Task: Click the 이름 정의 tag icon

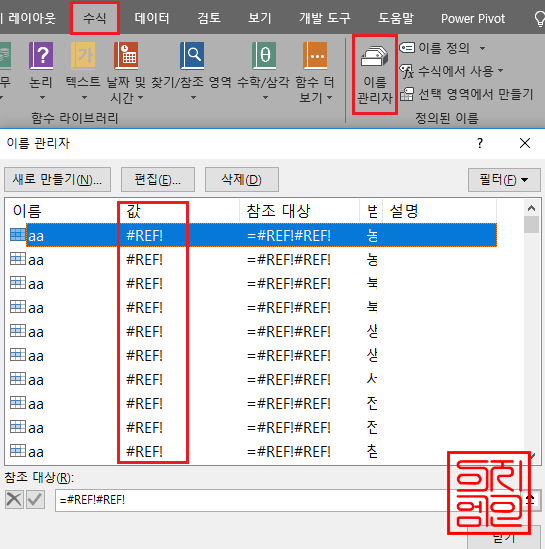Action: 407,47
